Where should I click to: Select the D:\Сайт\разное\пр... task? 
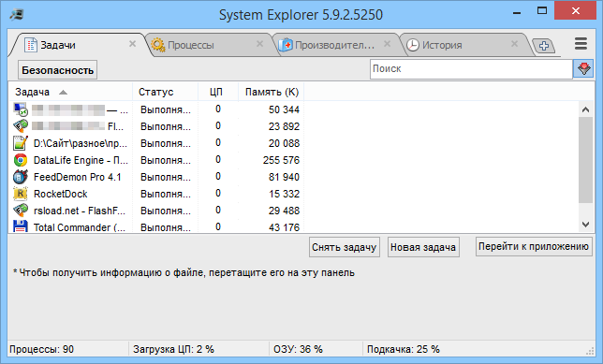[x=80, y=143]
